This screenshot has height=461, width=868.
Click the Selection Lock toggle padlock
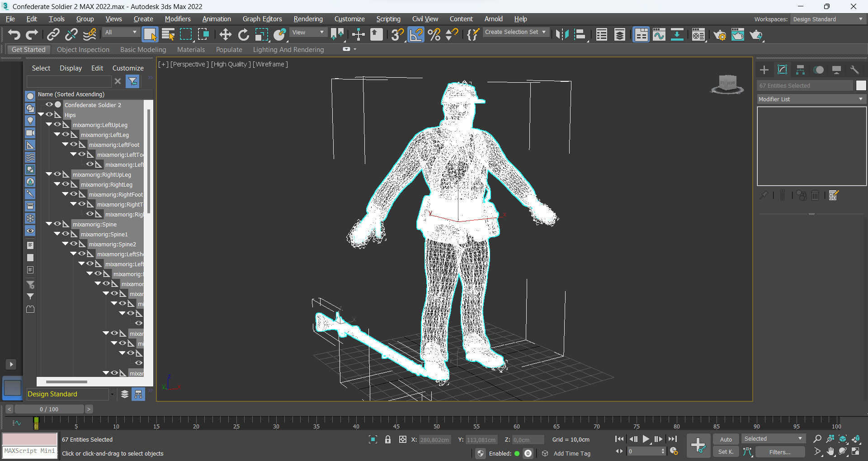click(x=387, y=439)
